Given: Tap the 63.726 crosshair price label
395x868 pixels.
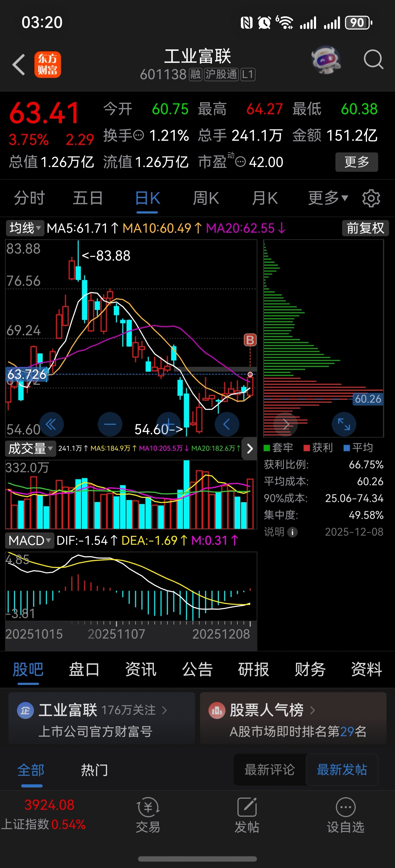Looking at the screenshot, I should coord(27,374).
